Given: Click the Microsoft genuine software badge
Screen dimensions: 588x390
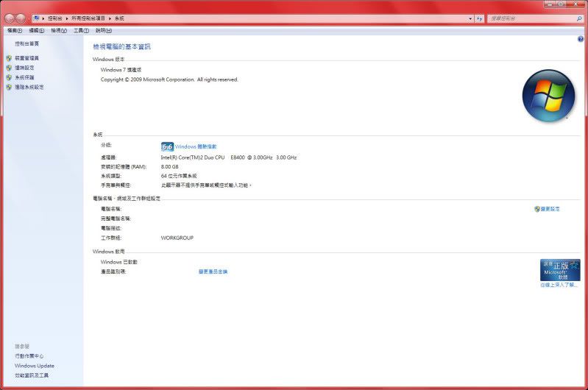Looking at the screenshot, I should 559,269.
